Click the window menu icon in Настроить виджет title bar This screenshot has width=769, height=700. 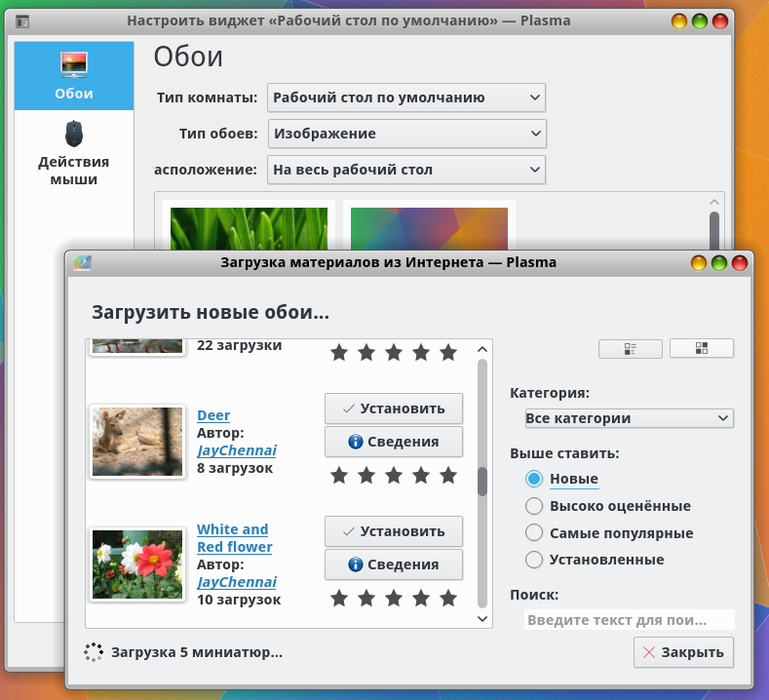[22, 21]
